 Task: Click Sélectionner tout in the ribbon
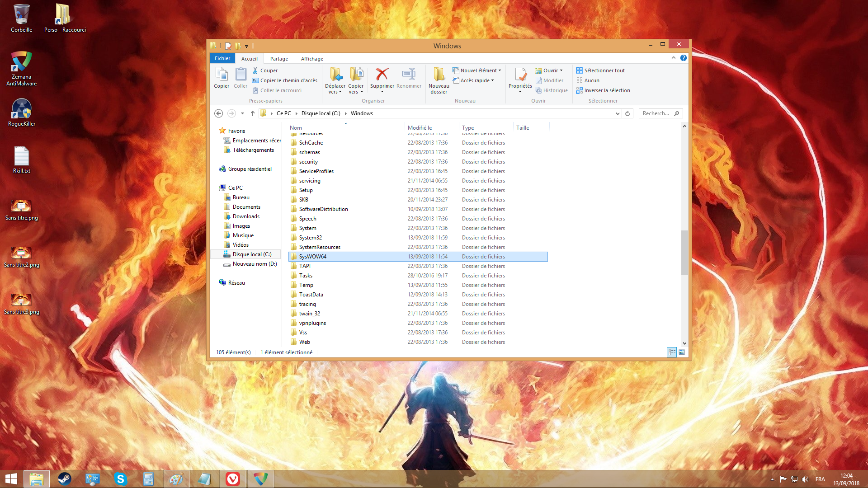coord(604,70)
